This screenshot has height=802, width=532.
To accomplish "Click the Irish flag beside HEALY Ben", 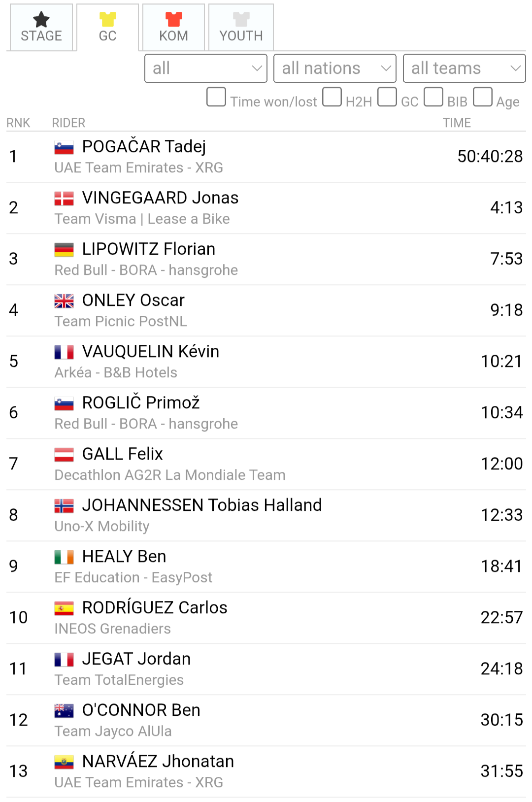I will (64, 557).
